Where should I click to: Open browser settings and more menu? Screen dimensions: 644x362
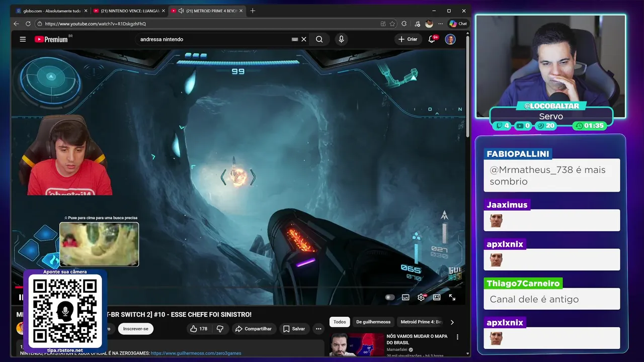441,24
